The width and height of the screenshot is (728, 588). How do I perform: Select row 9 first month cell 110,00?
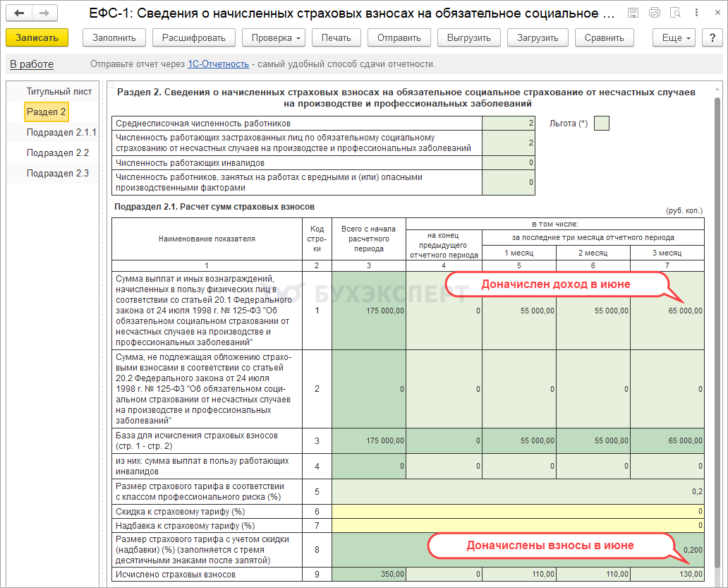[519, 574]
